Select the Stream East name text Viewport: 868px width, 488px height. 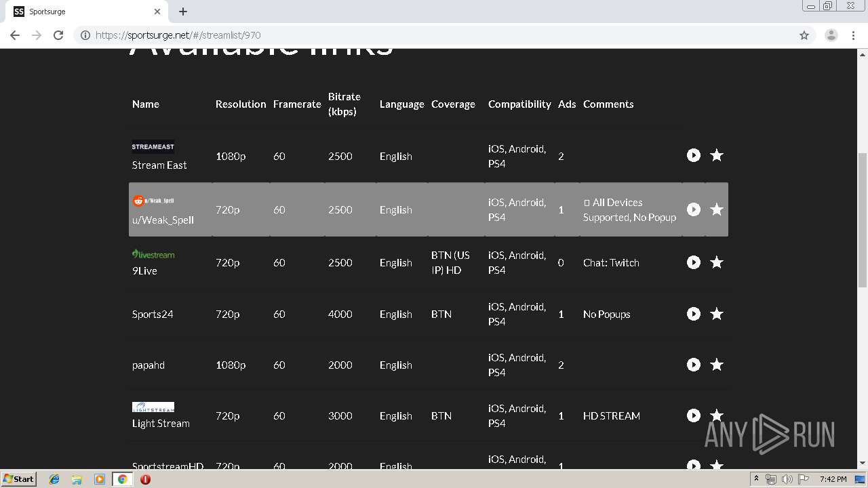[x=159, y=165]
